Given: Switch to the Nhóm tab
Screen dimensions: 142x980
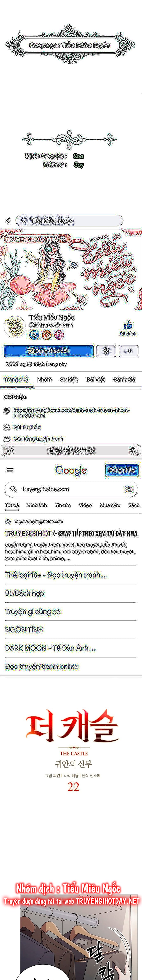Looking at the screenshot, I should 44,379.
